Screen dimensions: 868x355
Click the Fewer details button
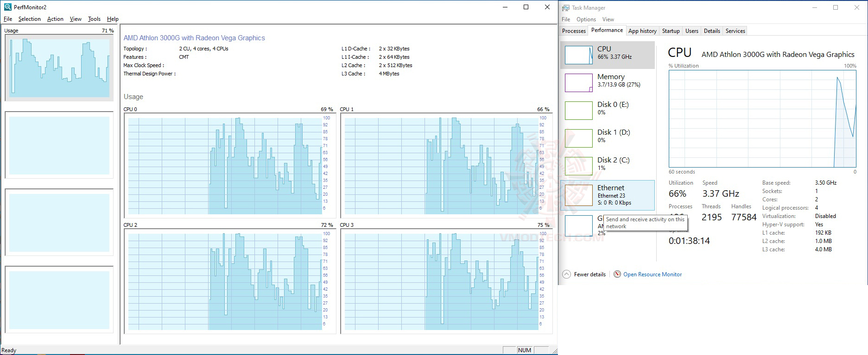pos(584,274)
